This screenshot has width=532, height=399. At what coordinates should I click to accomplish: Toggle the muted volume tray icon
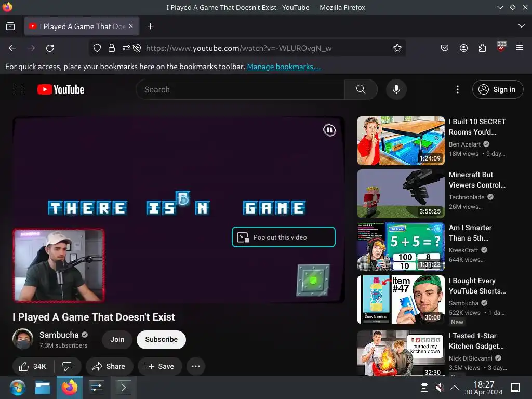pyautogui.click(x=440, y=388)
